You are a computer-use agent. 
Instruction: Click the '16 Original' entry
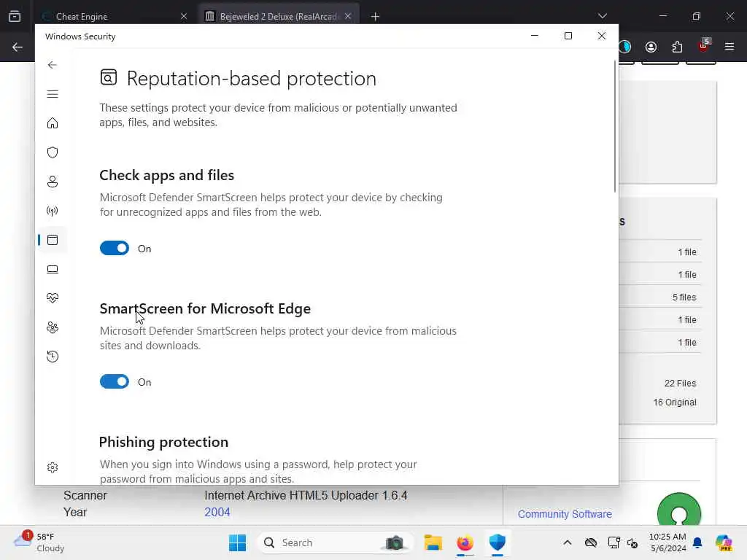[x=675, y=402]
